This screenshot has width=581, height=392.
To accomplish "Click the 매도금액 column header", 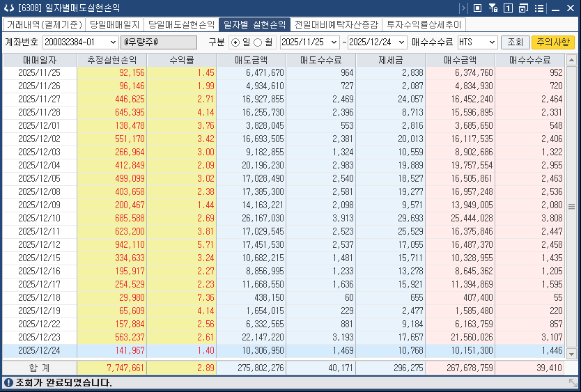I will tap(251, 60).
